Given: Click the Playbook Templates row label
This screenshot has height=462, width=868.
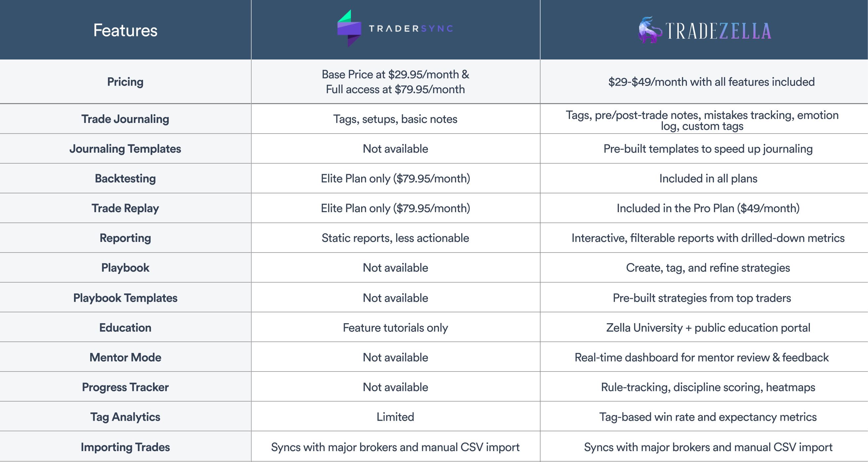Looking at the screenshot, I should click(x=125, y=298).
